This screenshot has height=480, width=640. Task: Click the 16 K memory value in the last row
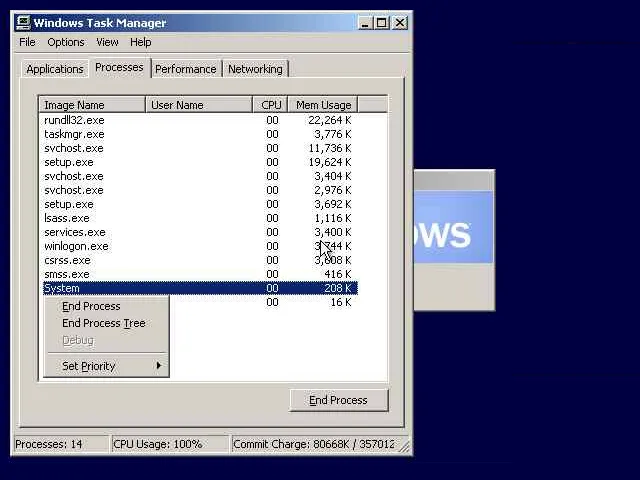(x=340, y=302)
